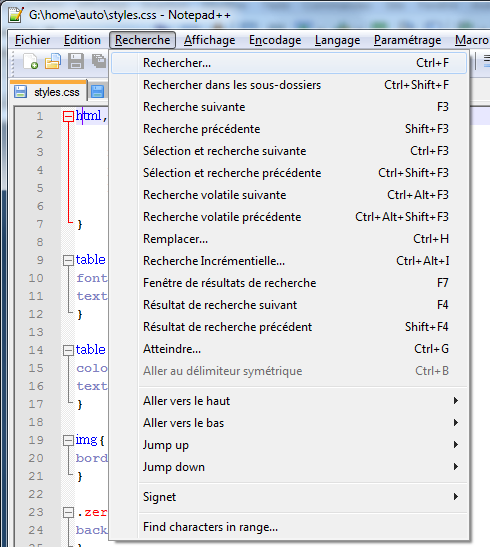The height and width of the screenshot is (547, 490).
Task: Click the closing brace on line 17
Action: (80, 404)
